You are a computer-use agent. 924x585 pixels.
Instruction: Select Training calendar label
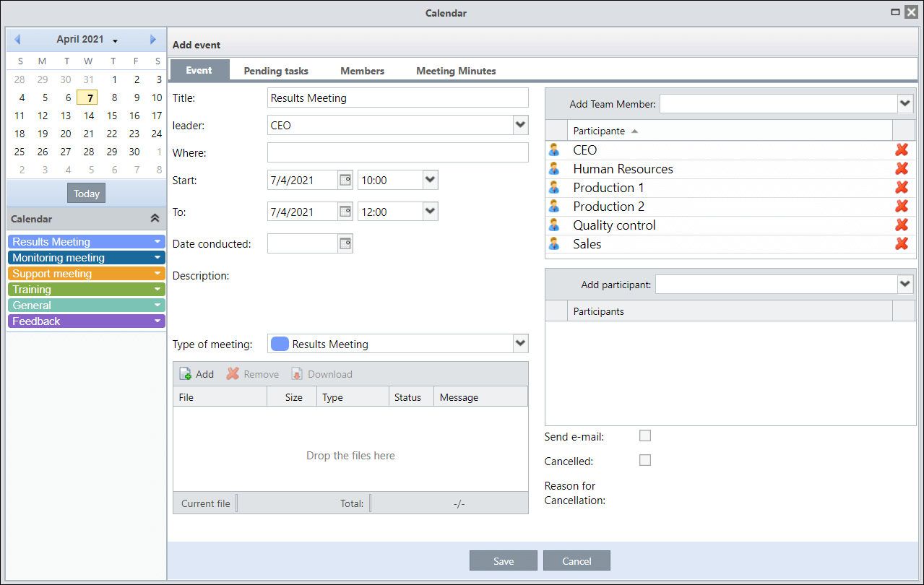pos(32,290)
